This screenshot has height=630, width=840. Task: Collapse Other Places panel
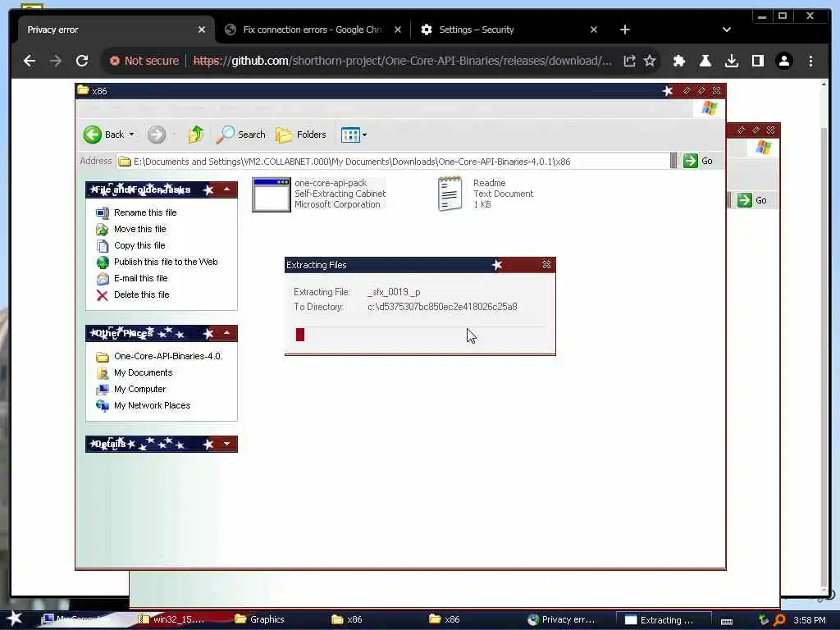(x=226, y=333)
